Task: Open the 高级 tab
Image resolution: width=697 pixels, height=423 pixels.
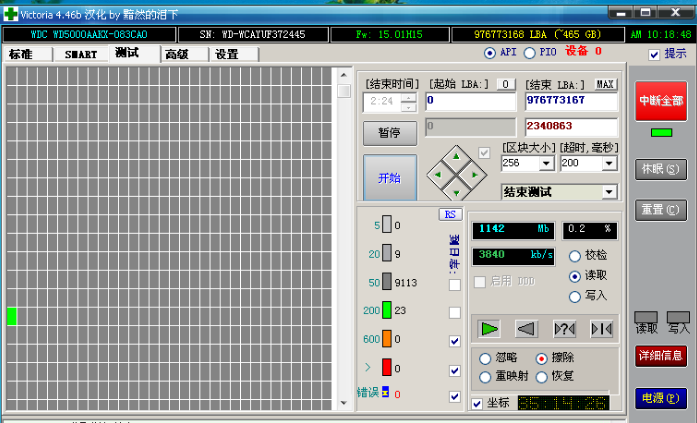Action: [x=176, y=54]
